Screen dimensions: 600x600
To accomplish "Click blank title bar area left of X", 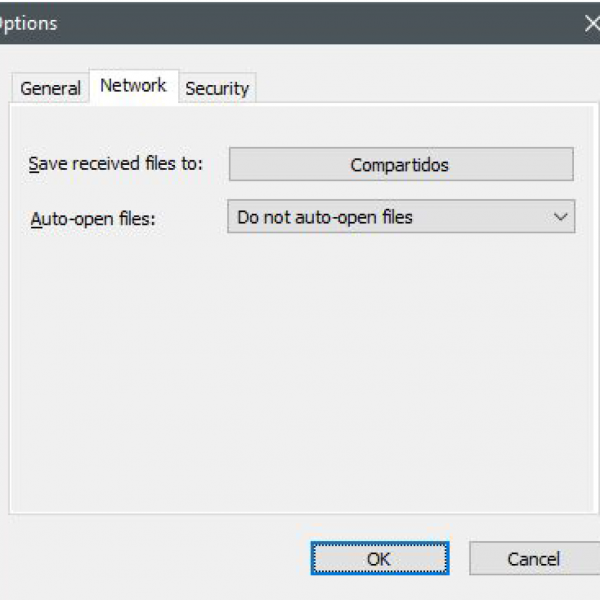I will tap(450, 23).
